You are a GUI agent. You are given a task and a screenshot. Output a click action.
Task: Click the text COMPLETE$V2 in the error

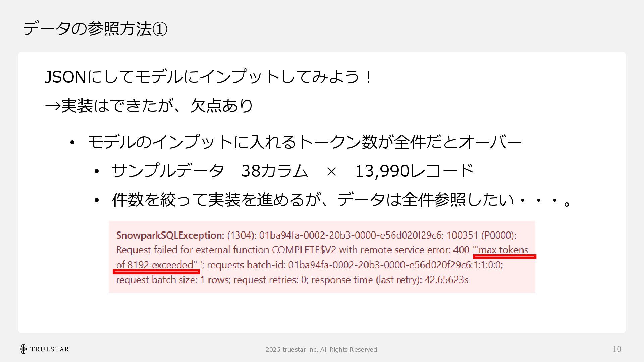point(304,250)
